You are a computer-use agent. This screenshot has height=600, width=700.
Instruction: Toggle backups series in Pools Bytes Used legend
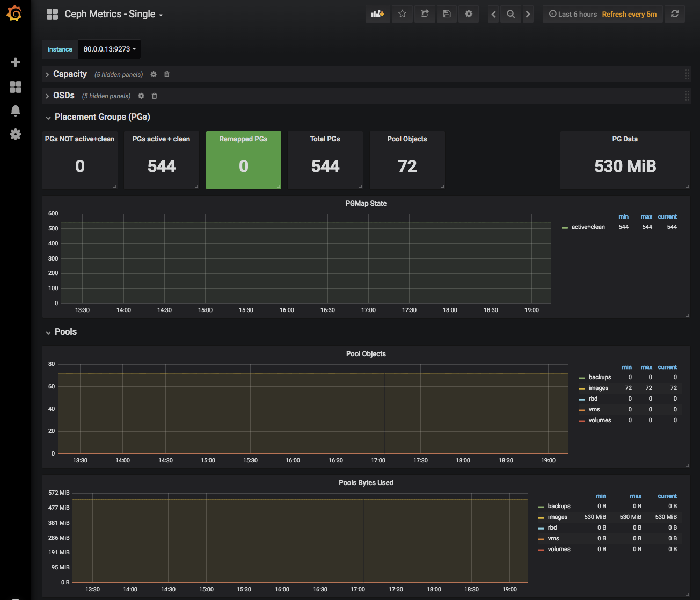click(x=559, y=506)
